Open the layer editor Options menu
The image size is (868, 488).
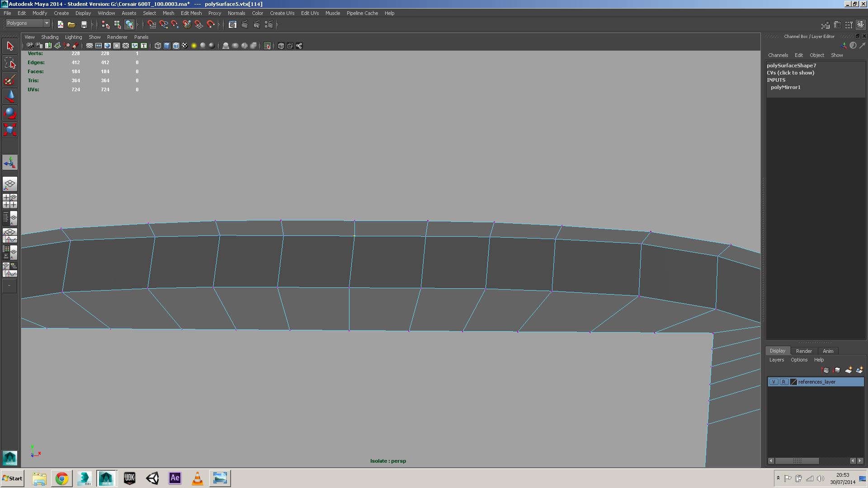pos(799,360)
